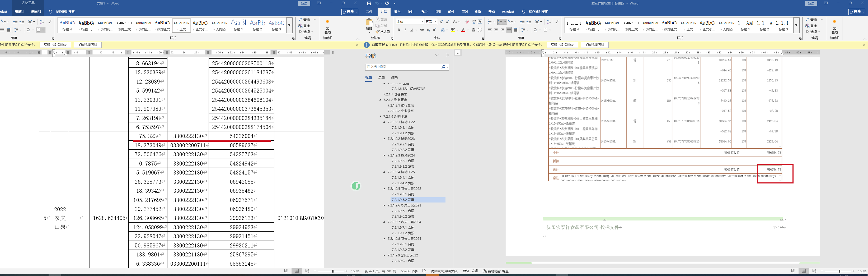Toggle Superscript formatting
The height and width of the screenshot is (276, 868).
click(x=434, y=30)
